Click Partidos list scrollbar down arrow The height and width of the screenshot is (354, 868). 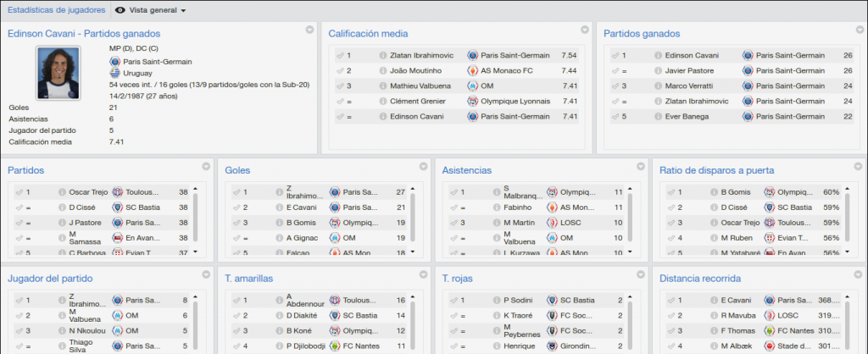[196, 252]
